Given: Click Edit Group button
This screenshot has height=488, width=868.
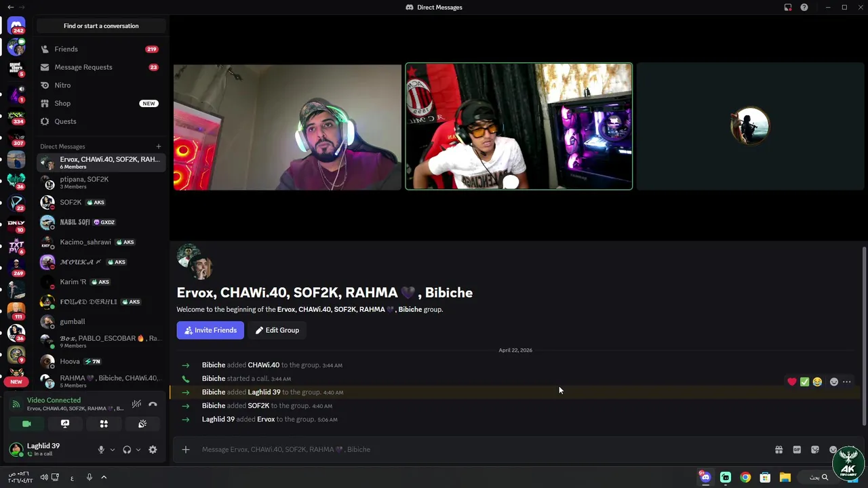Looking at the screenshot, I should [277, 330].
